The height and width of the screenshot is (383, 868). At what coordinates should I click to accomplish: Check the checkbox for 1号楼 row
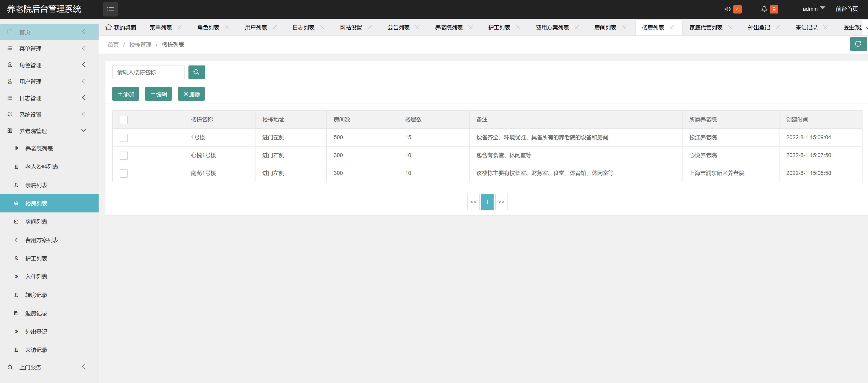pyautogui.click(x=124, y=138)
